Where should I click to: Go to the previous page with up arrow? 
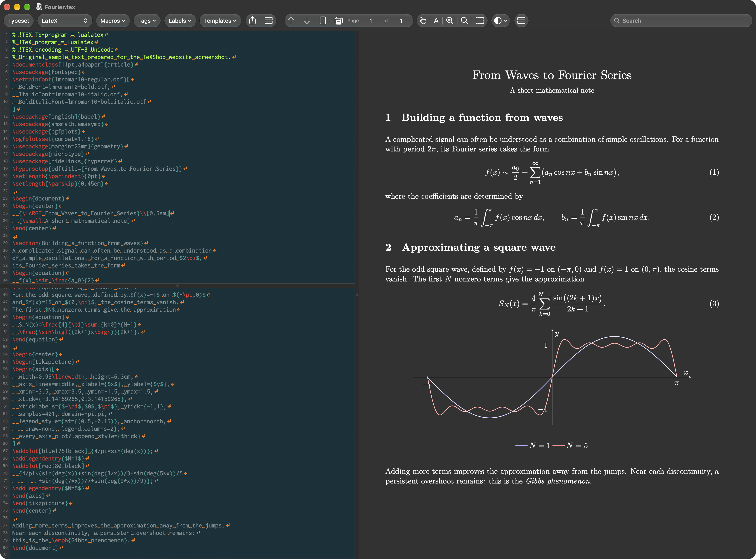pos(291,21)
